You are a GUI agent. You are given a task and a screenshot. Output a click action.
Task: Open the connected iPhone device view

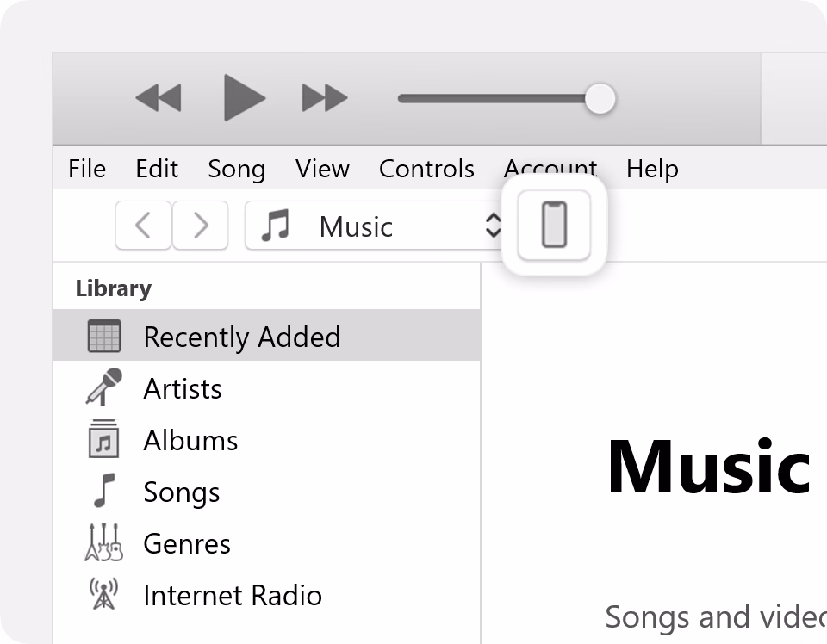553,225
